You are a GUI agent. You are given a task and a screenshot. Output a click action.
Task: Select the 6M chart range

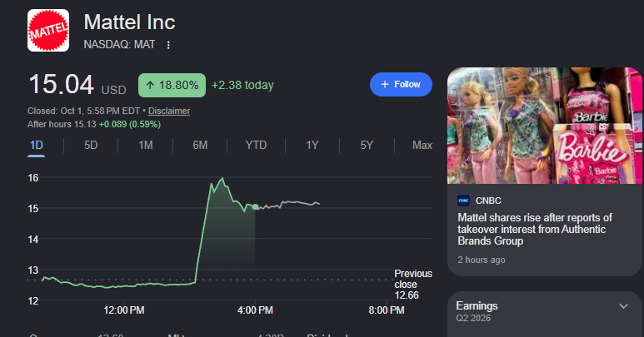tap(200, 145)
